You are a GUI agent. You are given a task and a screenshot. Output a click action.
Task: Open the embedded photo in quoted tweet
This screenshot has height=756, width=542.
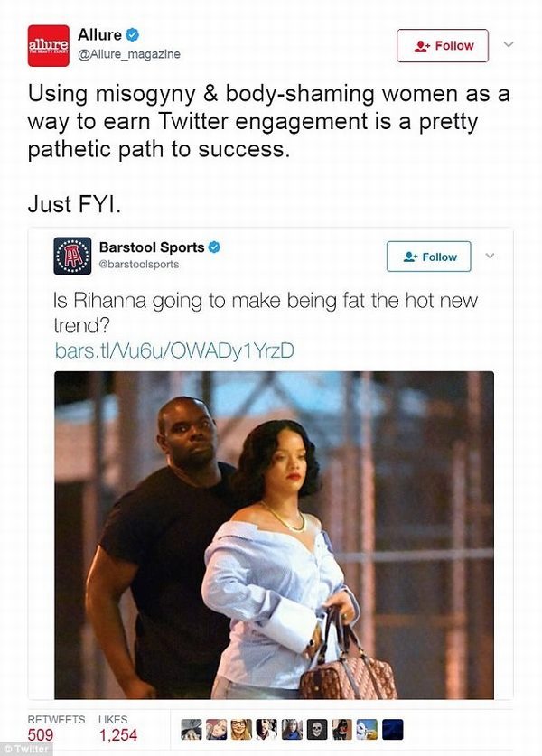(274, 535)
